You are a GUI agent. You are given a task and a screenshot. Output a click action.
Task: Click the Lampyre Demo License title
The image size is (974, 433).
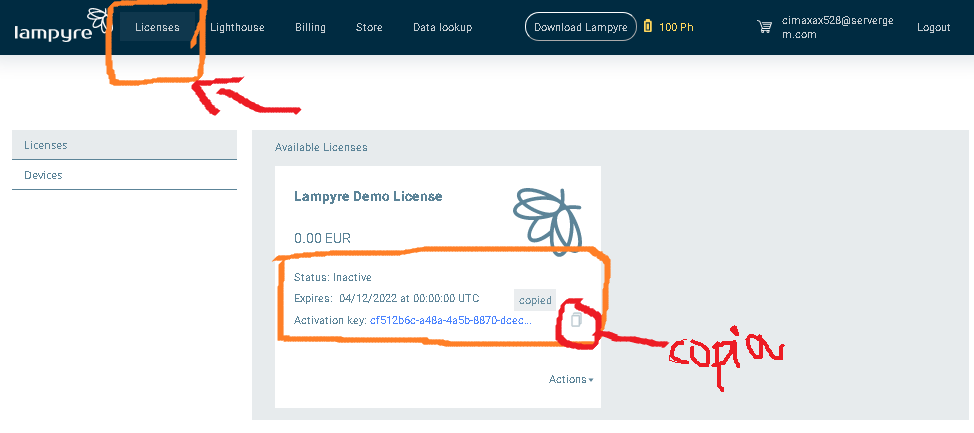[x=368, y=196]
